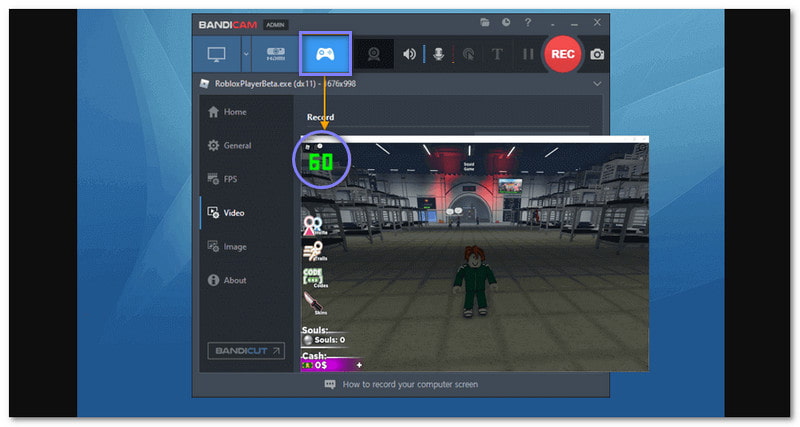This screenshot has height=427, width=800.
Task: Open Codes icon in game
Action: (x=314, y=278)
